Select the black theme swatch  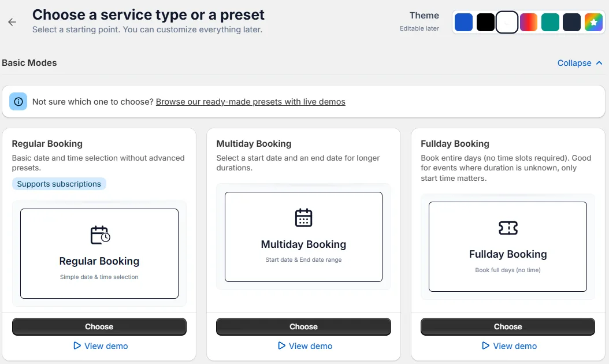coord(485,22)
